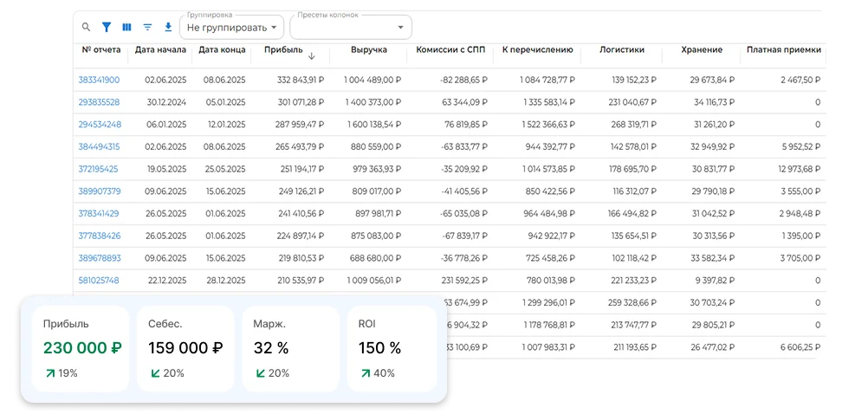Open the Группировка dropdown

(231, 27)
